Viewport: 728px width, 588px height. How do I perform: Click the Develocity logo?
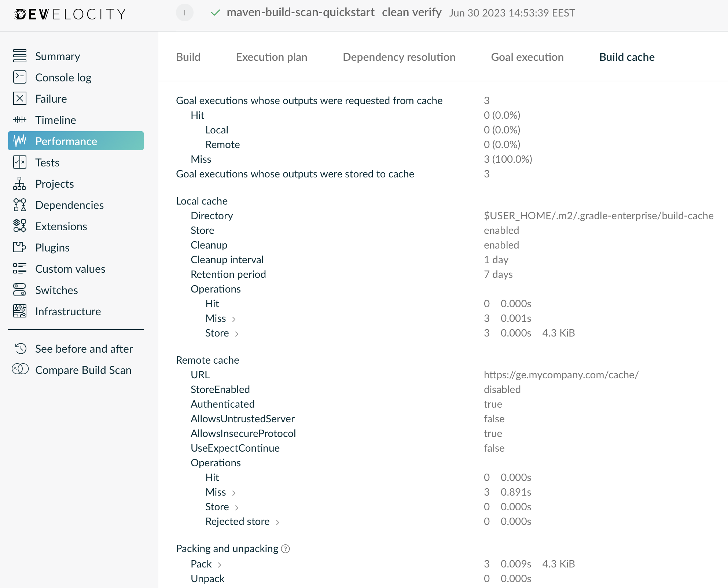click(x=70, y=13)
